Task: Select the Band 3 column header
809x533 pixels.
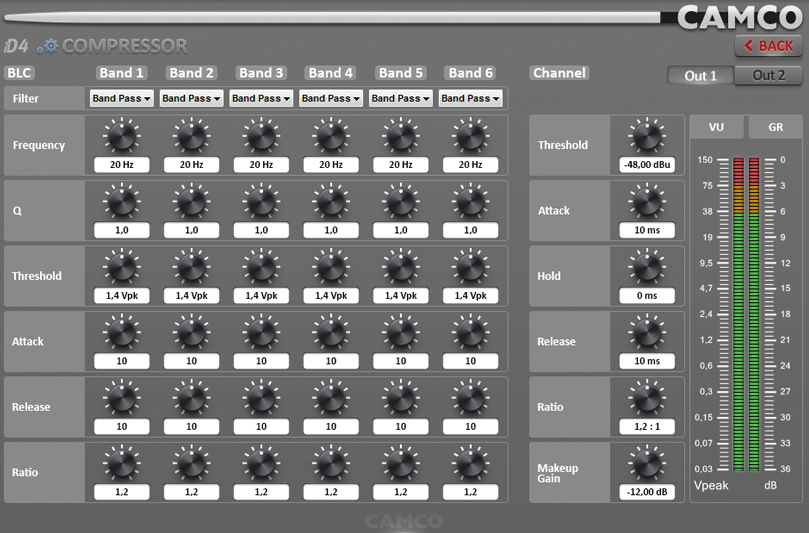Action: 261,73
